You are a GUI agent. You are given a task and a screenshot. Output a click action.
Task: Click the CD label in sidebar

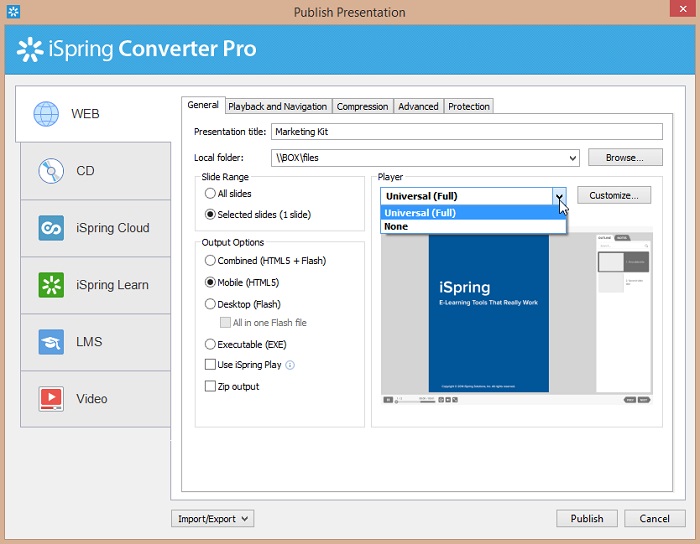point(85,171)
